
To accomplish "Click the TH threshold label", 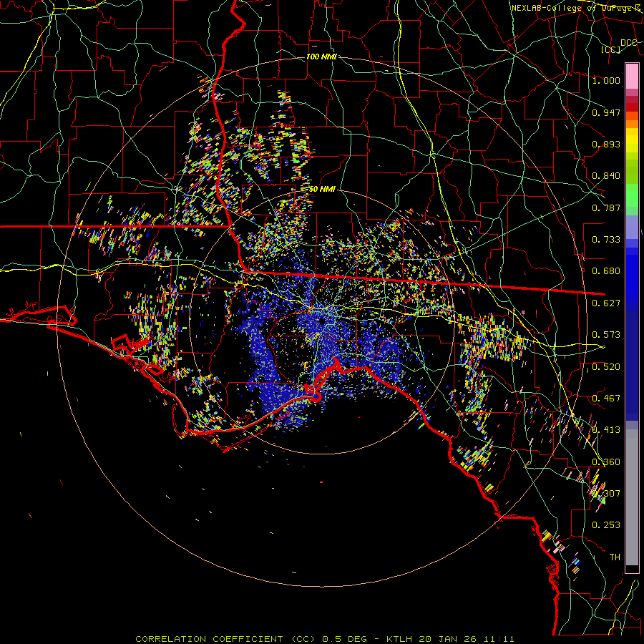I will coord(615,557).
